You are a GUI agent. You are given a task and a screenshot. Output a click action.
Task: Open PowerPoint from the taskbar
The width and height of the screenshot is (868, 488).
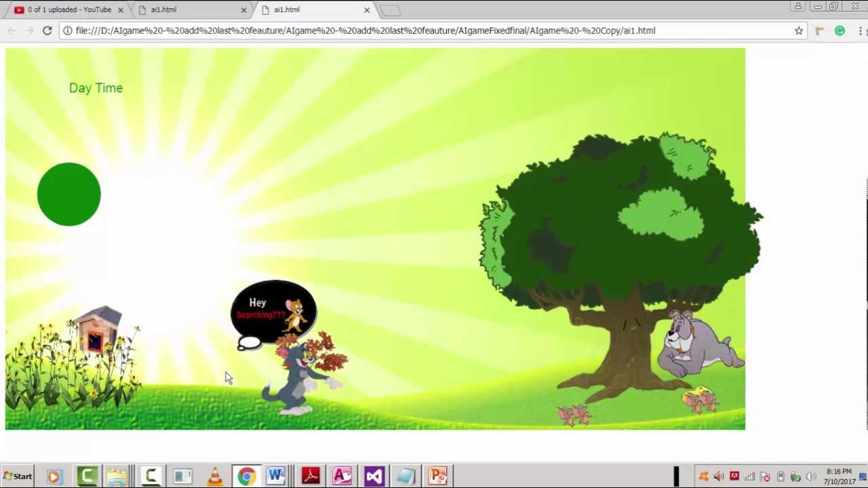[437, 476]
